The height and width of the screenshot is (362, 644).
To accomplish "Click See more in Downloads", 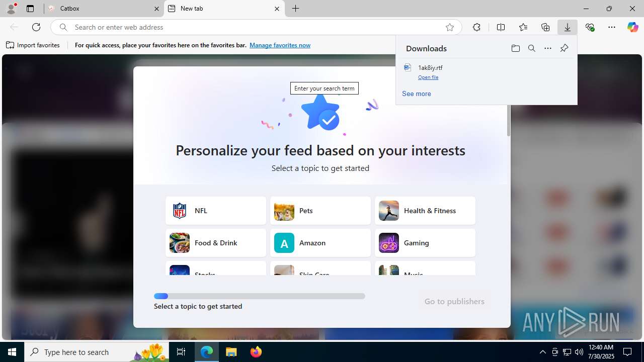I will (417, 94).
